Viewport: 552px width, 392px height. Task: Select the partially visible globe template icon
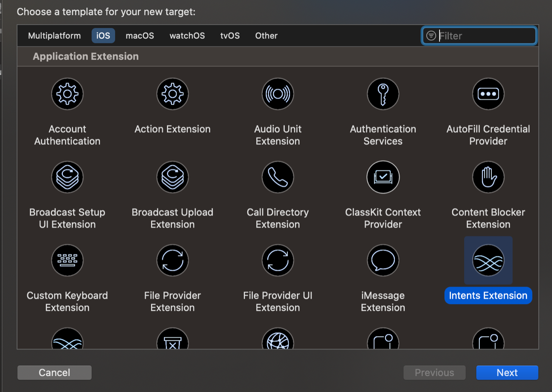click(278, 338)
